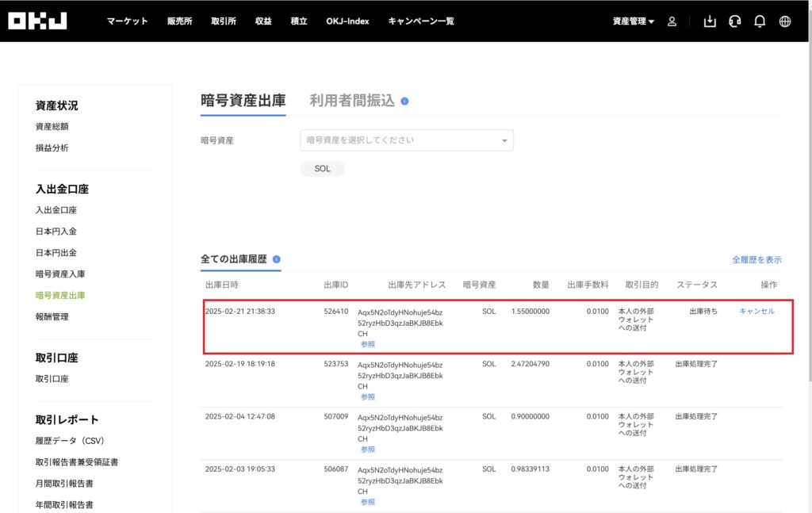
Task: Click 出庫処理完了 status for withdrawal 523753
Action: click(696, 364)
